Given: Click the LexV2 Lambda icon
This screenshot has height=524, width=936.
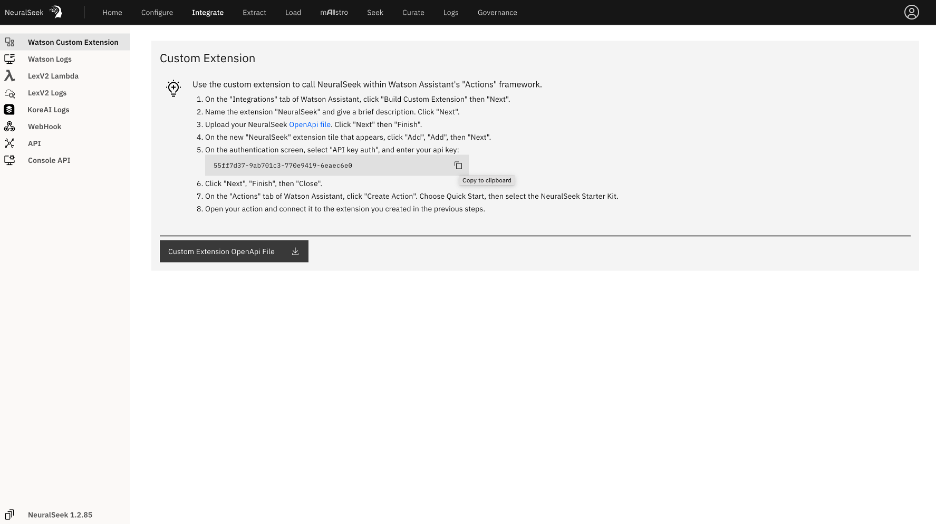Looking at the screenshot, I should 9,76.
